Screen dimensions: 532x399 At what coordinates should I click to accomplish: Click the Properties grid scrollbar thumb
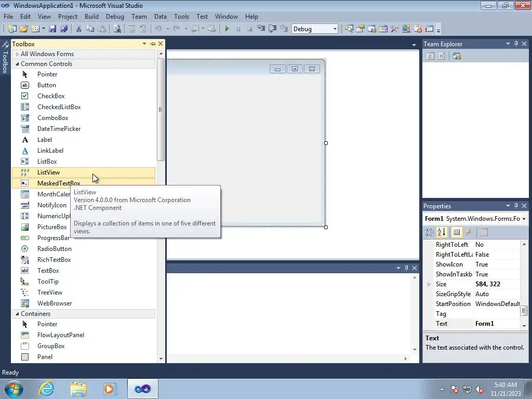(x=524, y=311)
